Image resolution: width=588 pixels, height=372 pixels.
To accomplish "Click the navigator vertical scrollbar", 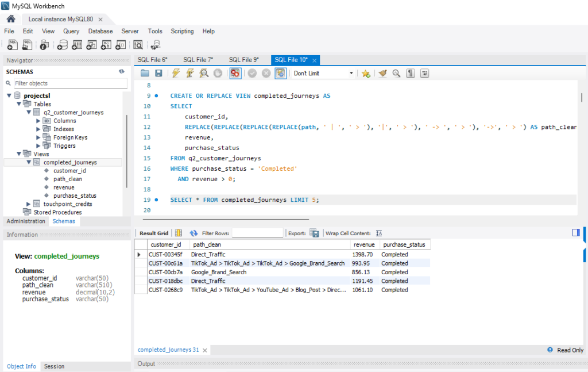I will coord(127,151).
